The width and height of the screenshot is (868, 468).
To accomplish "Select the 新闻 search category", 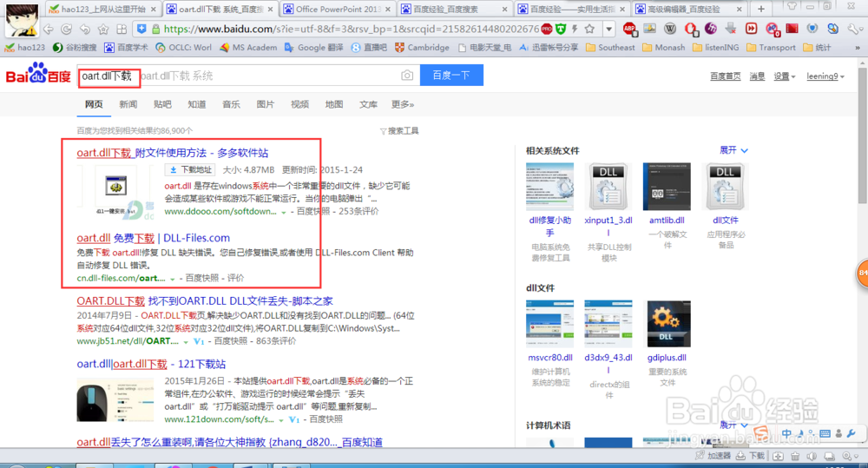I will click(x=128, y=104).
